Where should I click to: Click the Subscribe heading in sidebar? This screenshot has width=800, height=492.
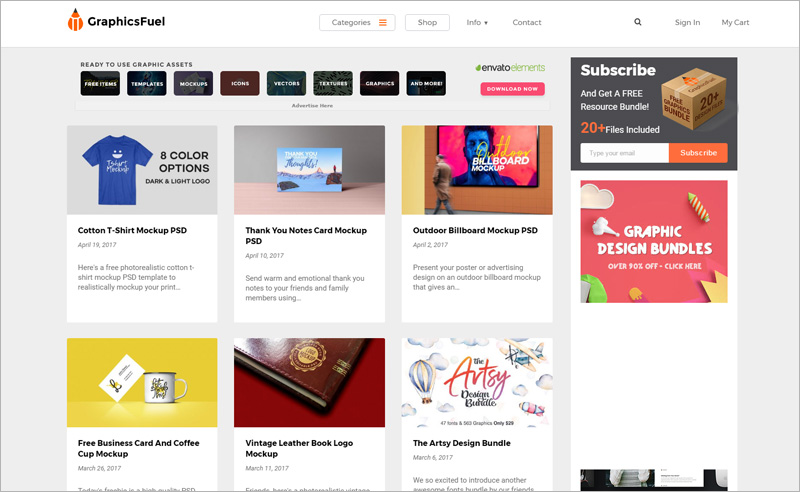tap(618, 70)
